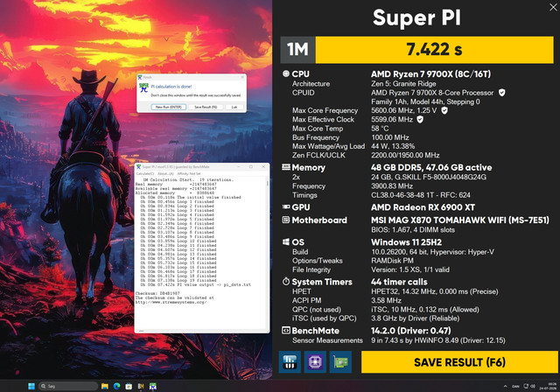Click the 14.2.0 (Driver: 0.47) BenchMate version text

click(x=410, y=331)
